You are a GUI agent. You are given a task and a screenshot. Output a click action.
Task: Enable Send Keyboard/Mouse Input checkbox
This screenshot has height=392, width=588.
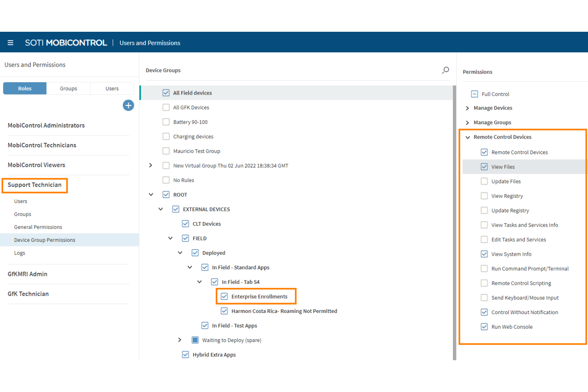point(484,297)
